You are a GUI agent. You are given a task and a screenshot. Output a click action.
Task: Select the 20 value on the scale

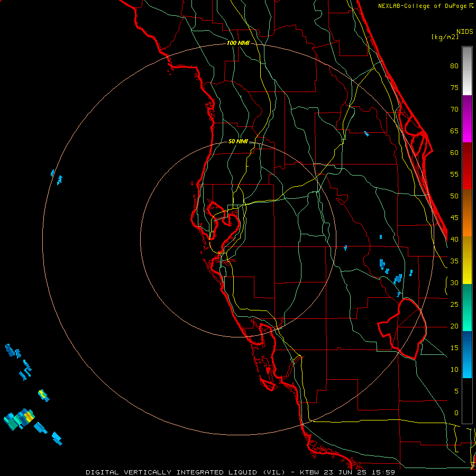454,326
